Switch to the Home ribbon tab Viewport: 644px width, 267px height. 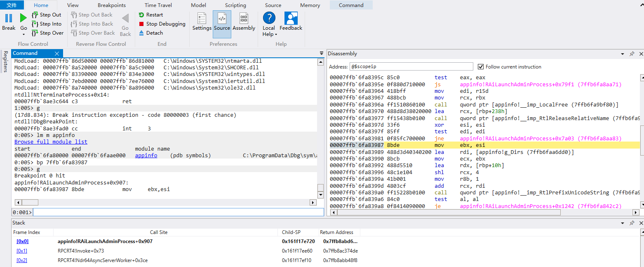click(41, 5)
